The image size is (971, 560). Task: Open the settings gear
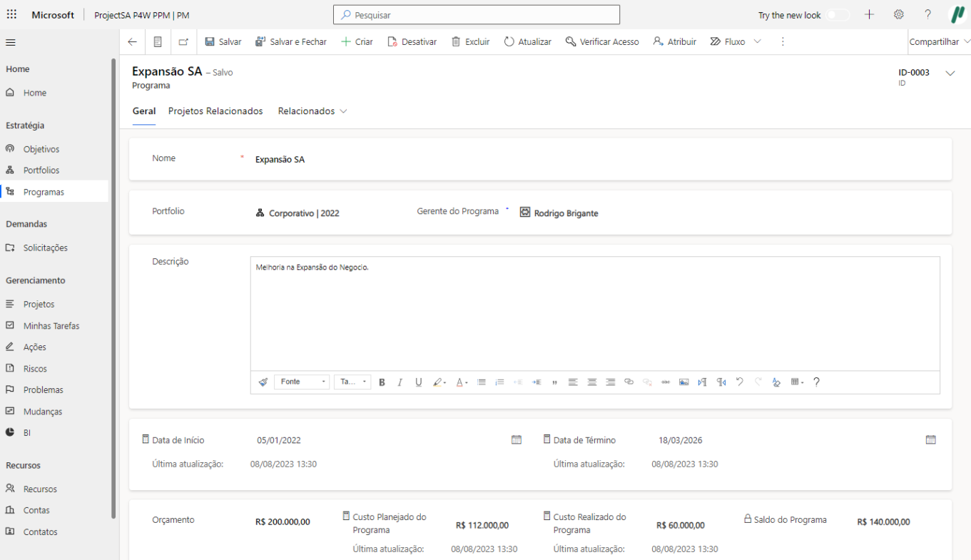click(x=899, y=14)
